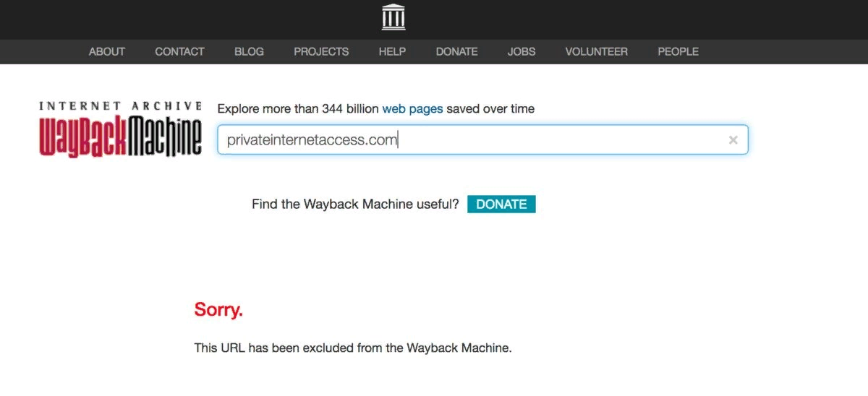868x396 pixels.
Task: Open the PEOPLE menu item
Action: click(x=678, y=51)
